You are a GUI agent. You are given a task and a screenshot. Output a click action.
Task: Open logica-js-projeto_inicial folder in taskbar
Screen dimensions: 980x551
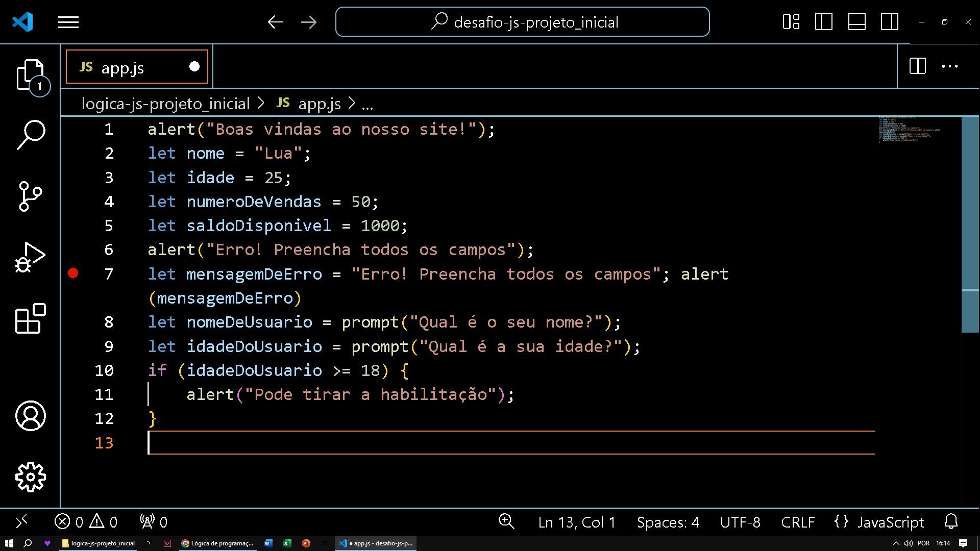[x=98, y=543]
